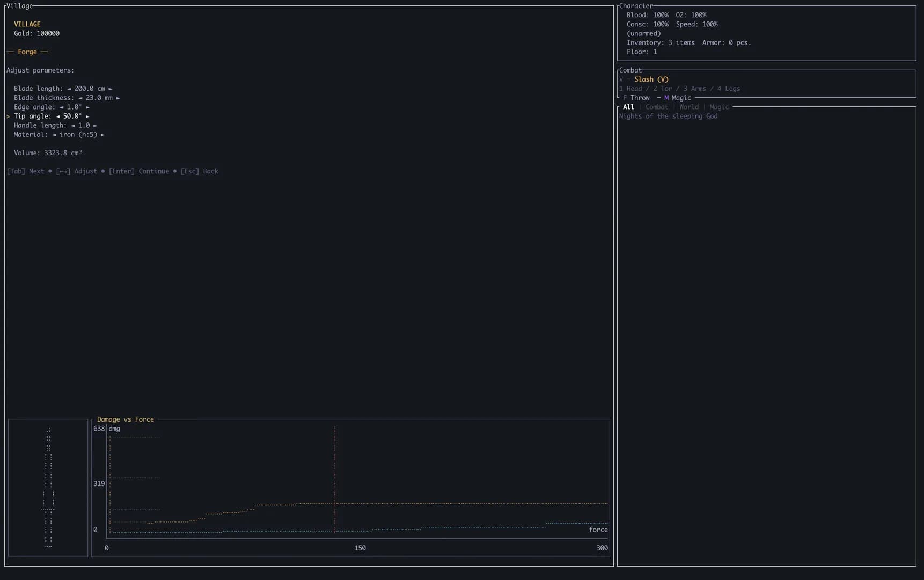Viewport: 924px width, 580px height.
Task: Click the VILLAGE title text
Action: pyautogui.click(x=27, y=24)
